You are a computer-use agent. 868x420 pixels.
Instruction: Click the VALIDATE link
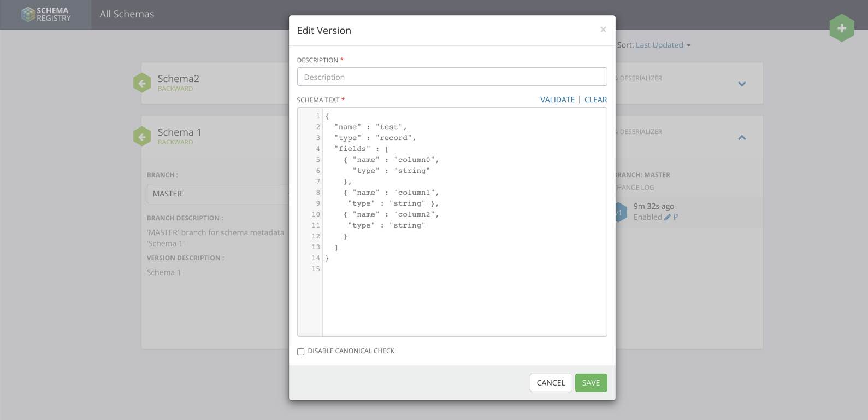pyautogui.click(x=557, y=100)
